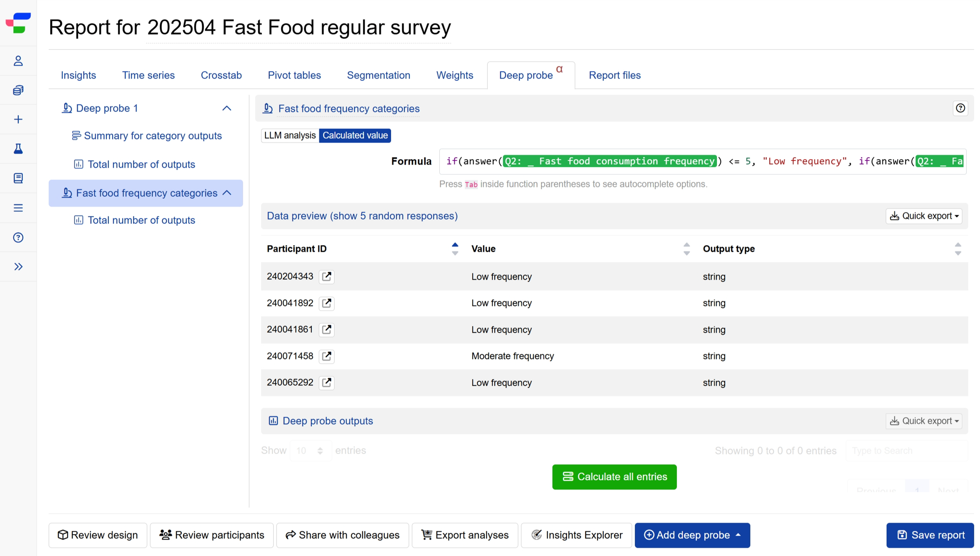Select Total number of outputs under Deep probe 1
This screenshot has width=980, height=556.
click(134, 164)
